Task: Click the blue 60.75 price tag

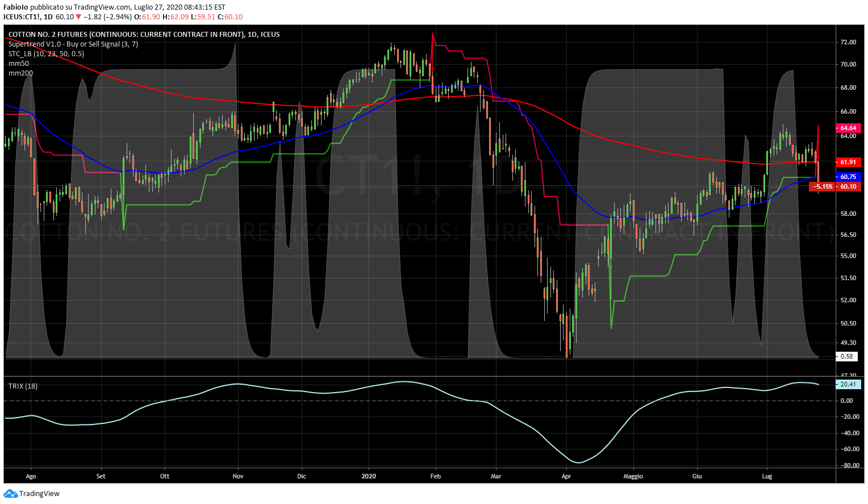Action: tap(848, 177)
